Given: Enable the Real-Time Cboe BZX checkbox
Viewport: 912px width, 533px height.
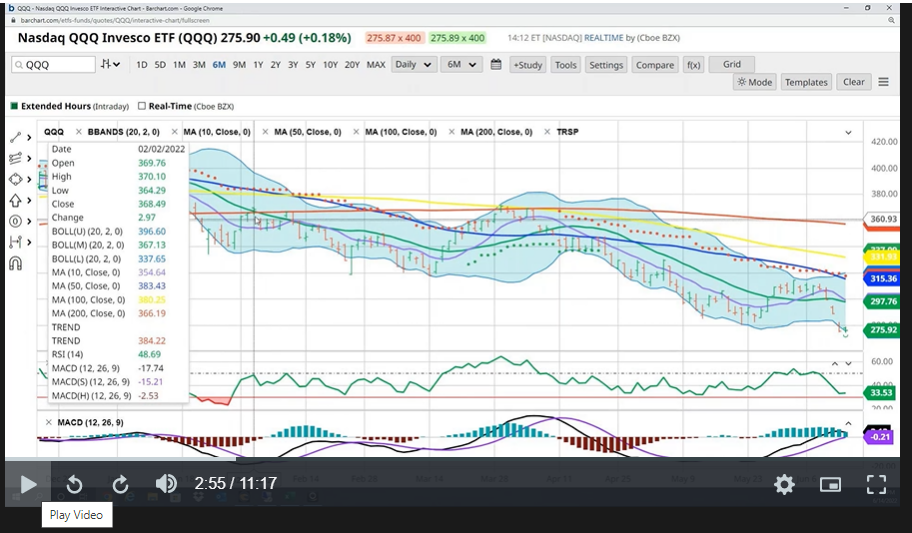Looking at the screenshot, I should (x=141, y=106).
